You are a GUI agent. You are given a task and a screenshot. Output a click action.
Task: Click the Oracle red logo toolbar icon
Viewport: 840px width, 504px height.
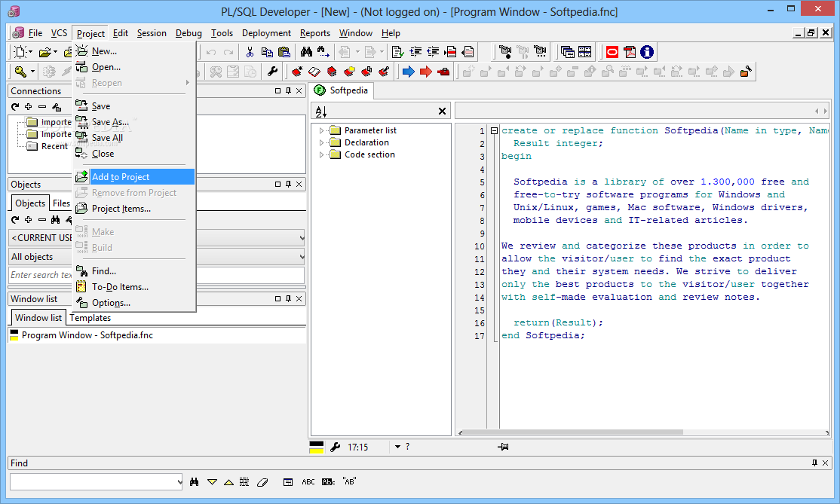612,52
